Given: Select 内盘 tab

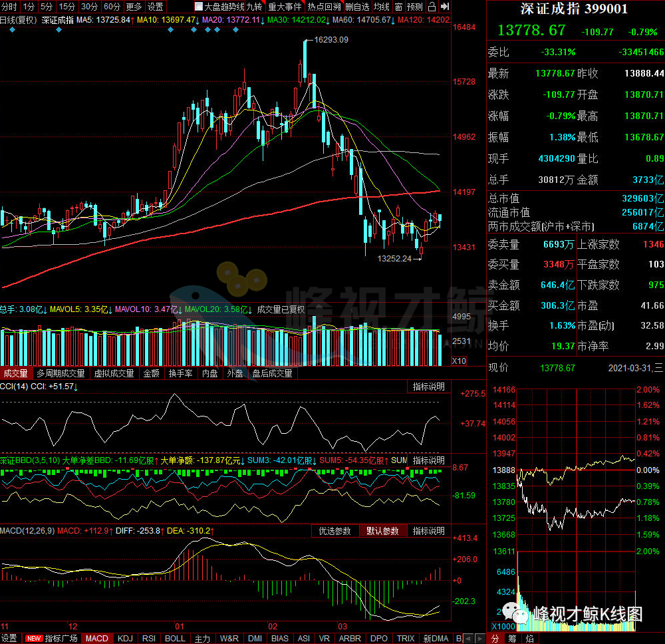Looking at the screenshot, I should click(210, 373).
